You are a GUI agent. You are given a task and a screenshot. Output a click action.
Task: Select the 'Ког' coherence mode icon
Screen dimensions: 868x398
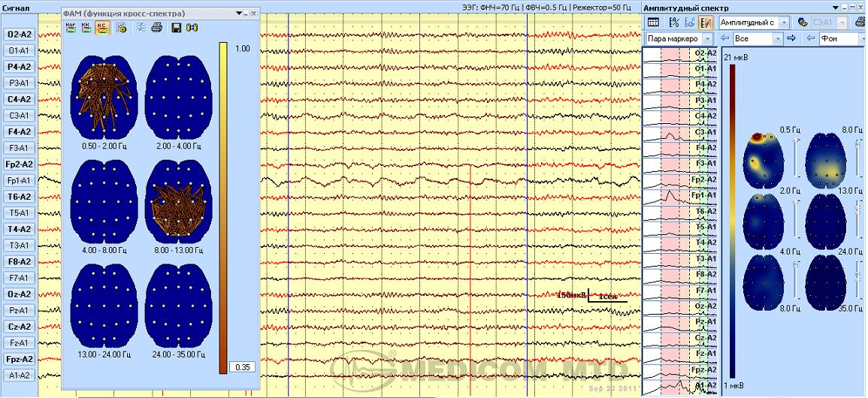coord(70,28)
